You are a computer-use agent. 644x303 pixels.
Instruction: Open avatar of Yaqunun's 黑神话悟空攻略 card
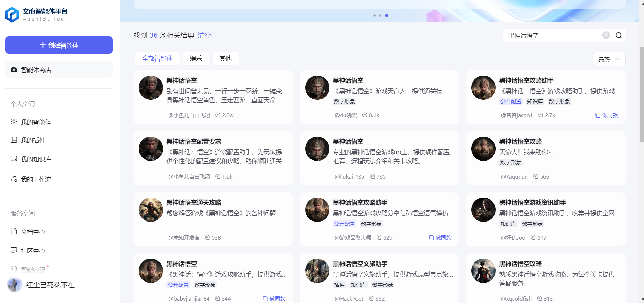483,149
